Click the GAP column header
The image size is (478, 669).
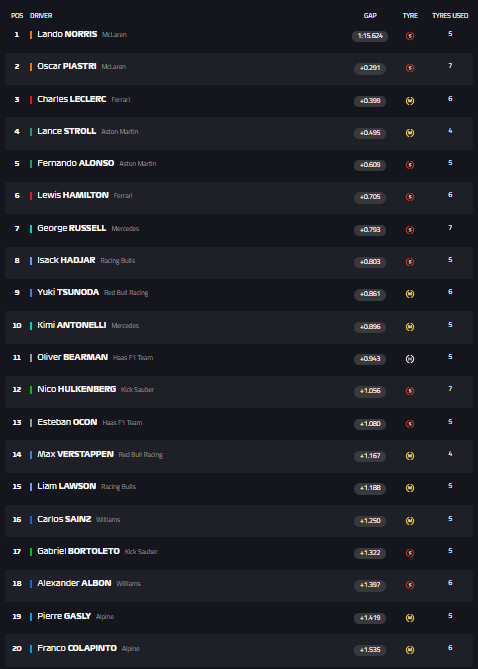[x=370, y=16]
